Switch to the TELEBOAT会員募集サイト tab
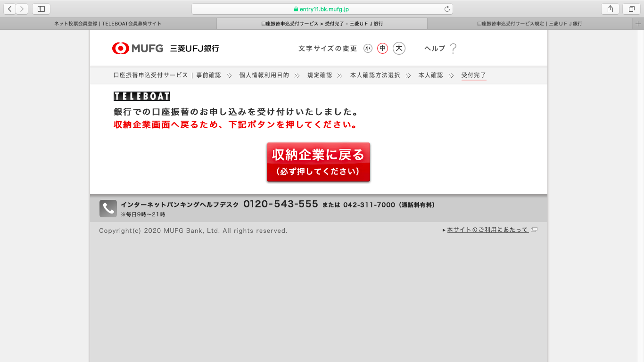 [108, 24]
